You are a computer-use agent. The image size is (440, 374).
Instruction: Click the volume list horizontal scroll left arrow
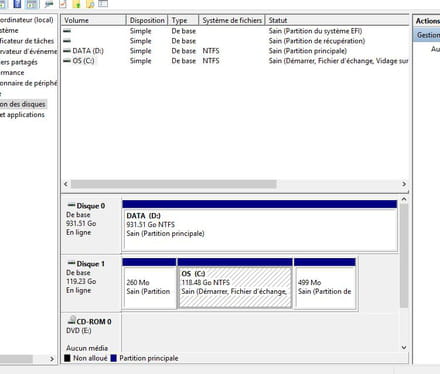click(66, 184)
